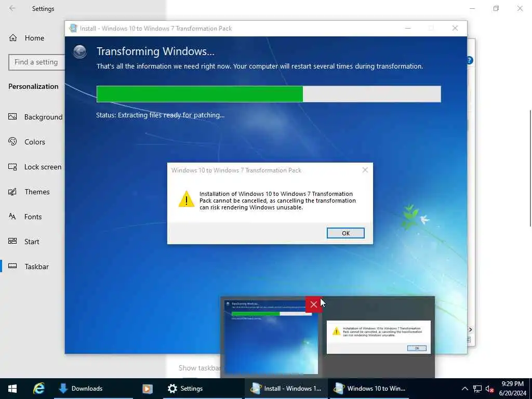Launch Internet Explorer from taskbar
Screen dimensions: 532x399
click(38, 389)
